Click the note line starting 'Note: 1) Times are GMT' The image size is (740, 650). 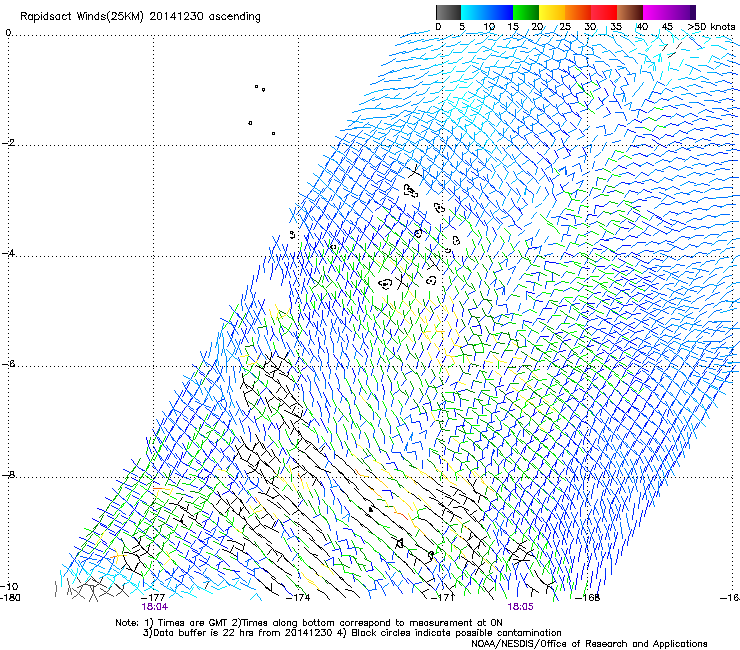point(309,623)
